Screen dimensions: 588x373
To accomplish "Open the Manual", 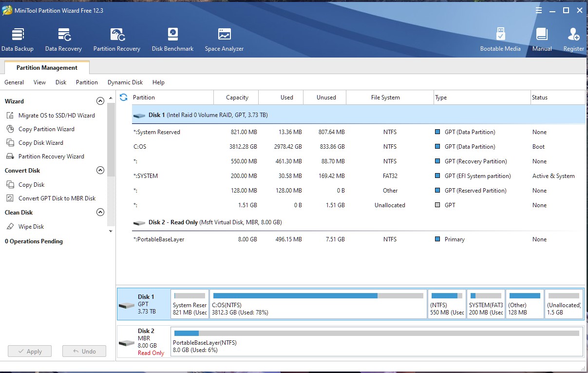I will [542, 40].
